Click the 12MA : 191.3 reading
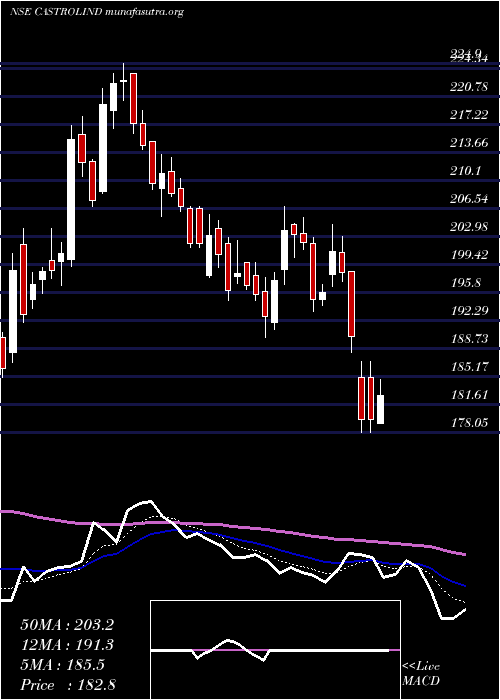 (67, 645)
